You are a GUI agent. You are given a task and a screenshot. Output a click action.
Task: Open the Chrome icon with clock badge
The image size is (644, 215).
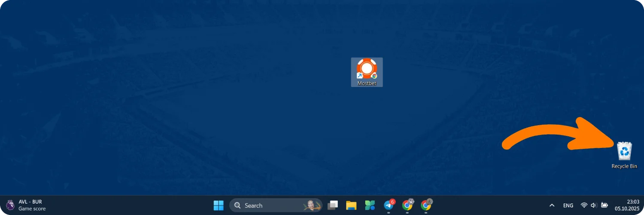coord(407,205)
